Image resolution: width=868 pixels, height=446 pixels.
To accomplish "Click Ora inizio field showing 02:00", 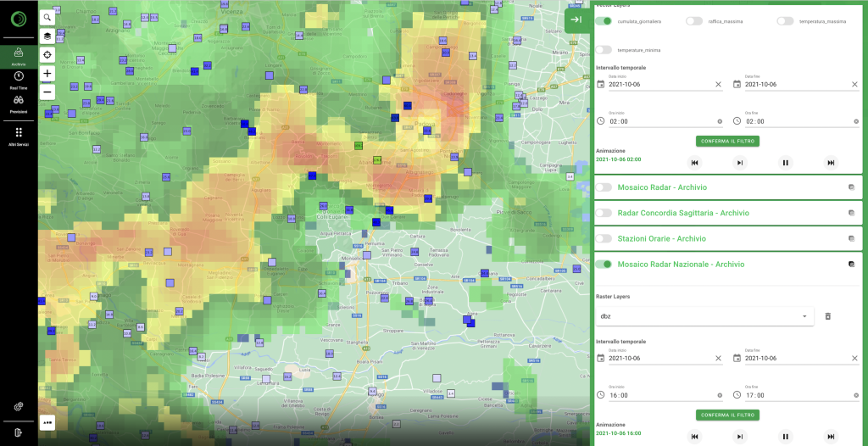I will pyautogui.click(x=665, y=121).
